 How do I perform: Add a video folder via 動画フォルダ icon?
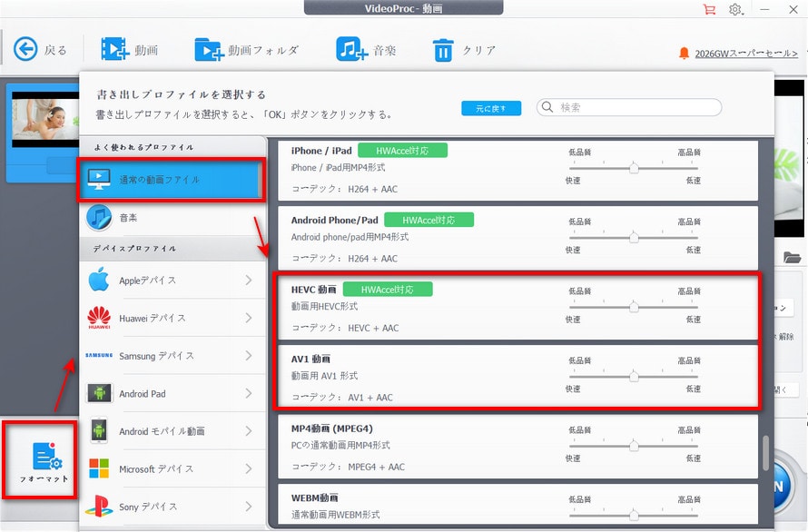[209, 50]
